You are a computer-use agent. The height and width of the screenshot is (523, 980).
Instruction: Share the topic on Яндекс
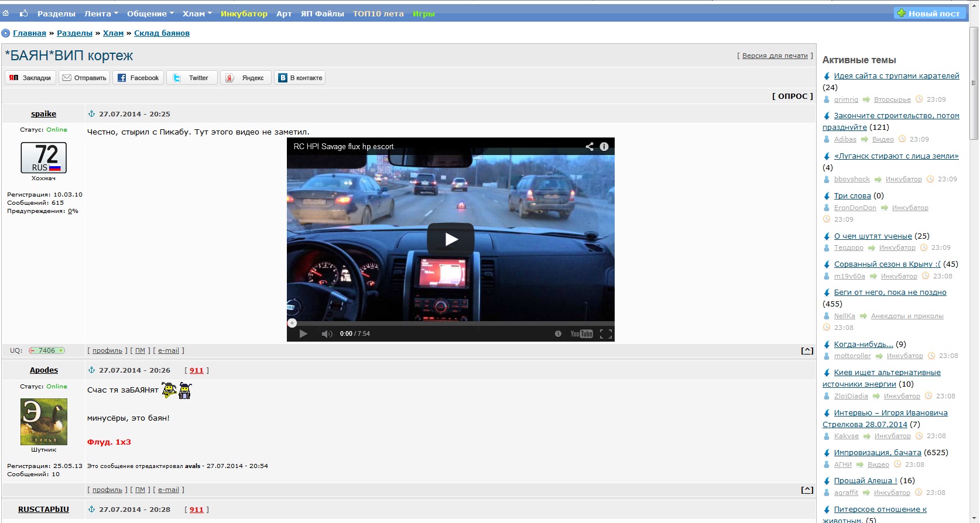246,78
